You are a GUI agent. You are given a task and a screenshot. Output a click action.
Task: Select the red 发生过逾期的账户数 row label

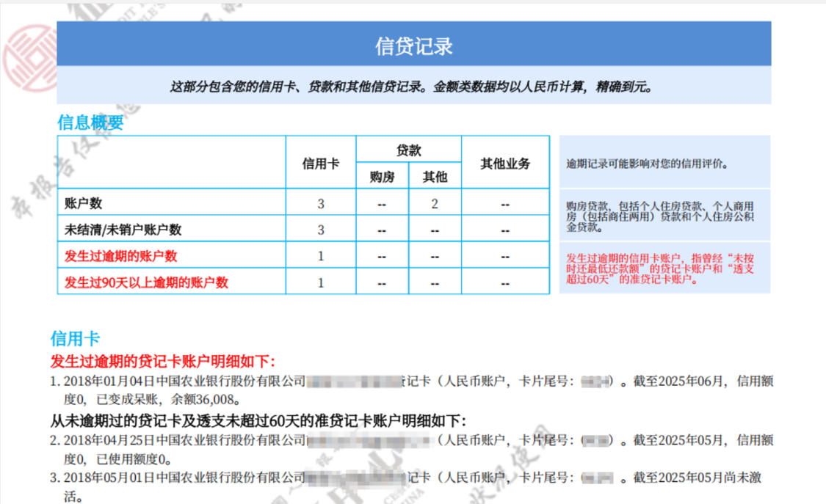tap(120, 256)
